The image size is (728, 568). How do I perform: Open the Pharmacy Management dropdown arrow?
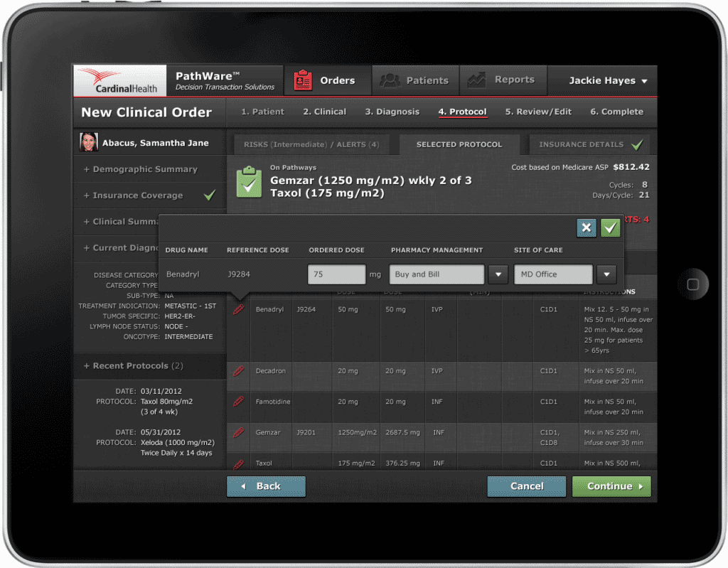click(x=498, y=274)
